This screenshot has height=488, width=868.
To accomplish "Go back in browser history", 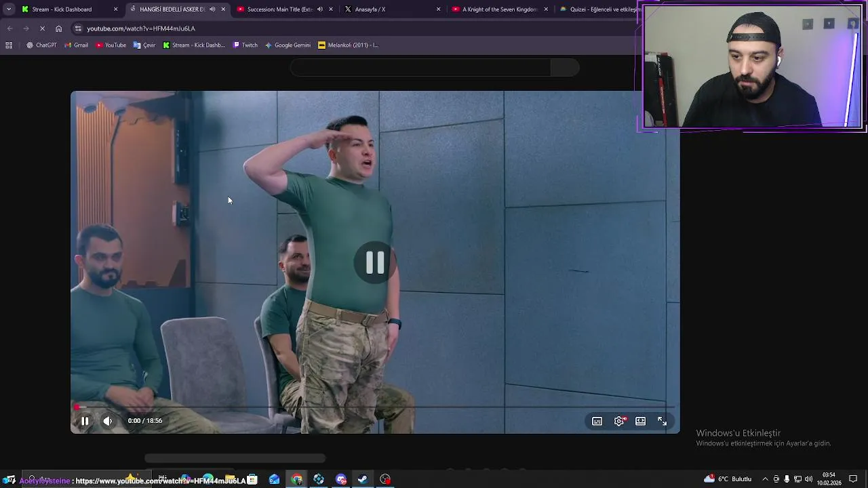I will [9, 28].
